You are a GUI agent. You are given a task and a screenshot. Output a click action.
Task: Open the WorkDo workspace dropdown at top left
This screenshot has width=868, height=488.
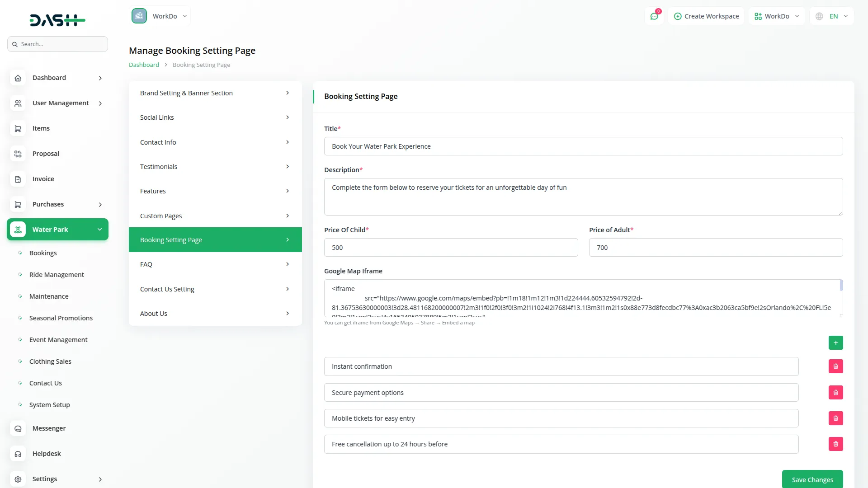(160, 16)
